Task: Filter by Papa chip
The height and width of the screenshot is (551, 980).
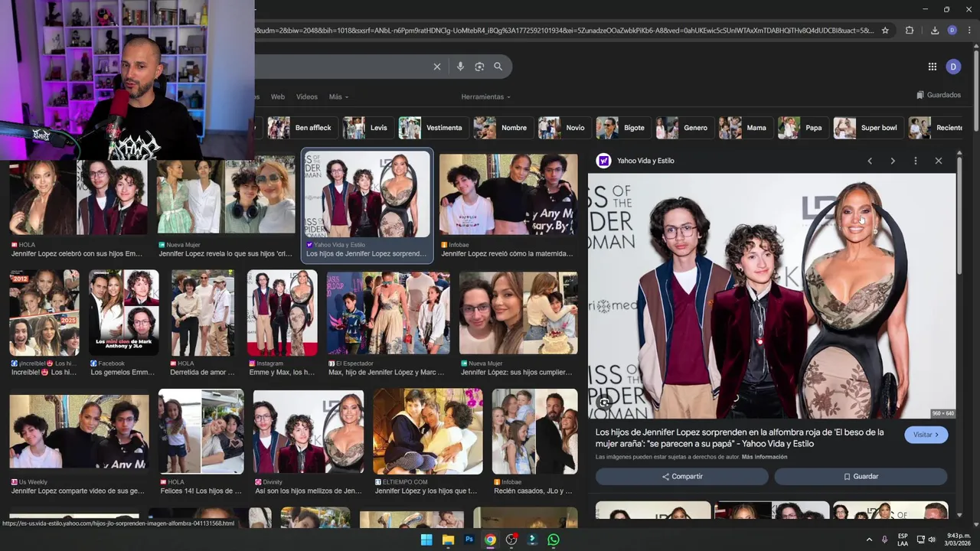Action: 802,128
